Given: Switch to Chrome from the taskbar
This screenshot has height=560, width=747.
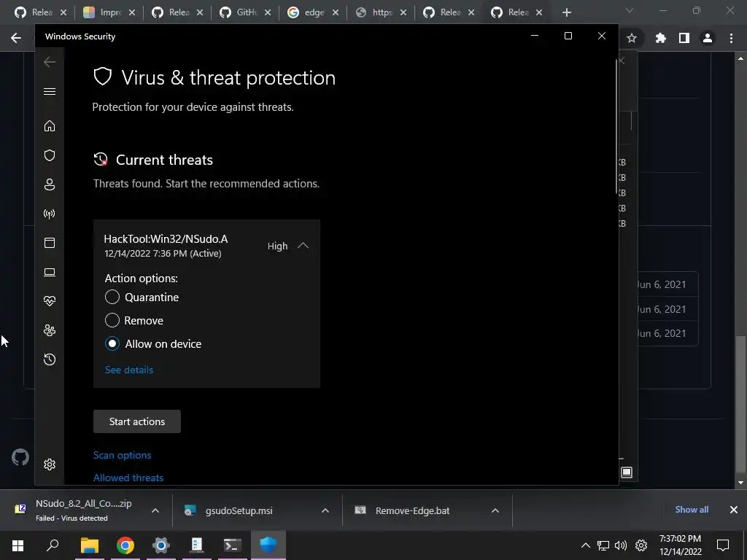Looking at the screenshot, I should click(x=125, y=545).
